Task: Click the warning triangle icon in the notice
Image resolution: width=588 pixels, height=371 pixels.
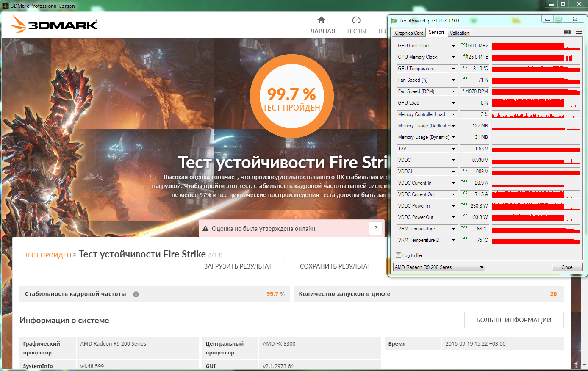Action: click(x=205, y=229)
